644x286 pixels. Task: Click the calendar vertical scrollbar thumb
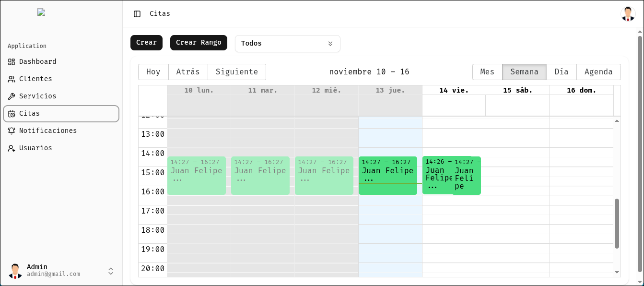pyautogui.click(x=617, y=223)
